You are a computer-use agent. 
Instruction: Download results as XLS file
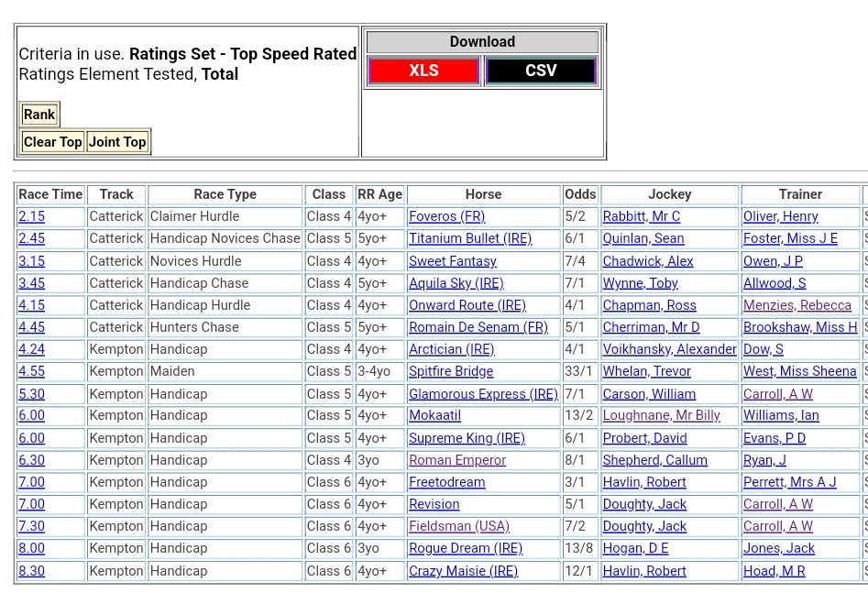coord(423,71)
